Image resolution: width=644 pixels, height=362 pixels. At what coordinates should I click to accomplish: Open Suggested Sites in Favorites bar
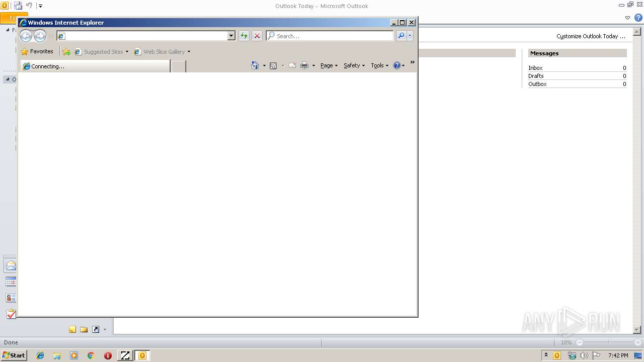click(x=101, y=51)
